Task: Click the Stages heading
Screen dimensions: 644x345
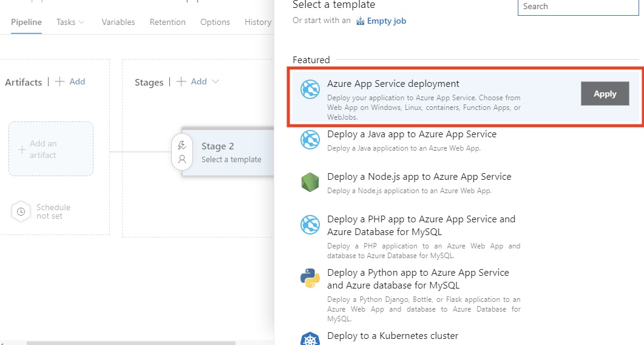Action: [149, 82]
